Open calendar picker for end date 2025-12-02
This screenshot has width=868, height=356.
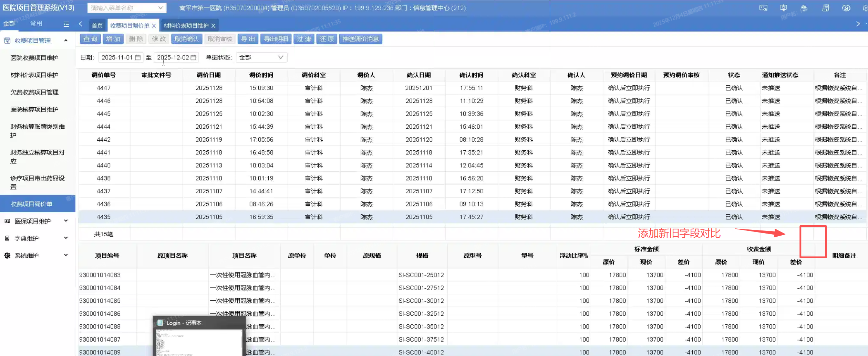tap(194, 57)
